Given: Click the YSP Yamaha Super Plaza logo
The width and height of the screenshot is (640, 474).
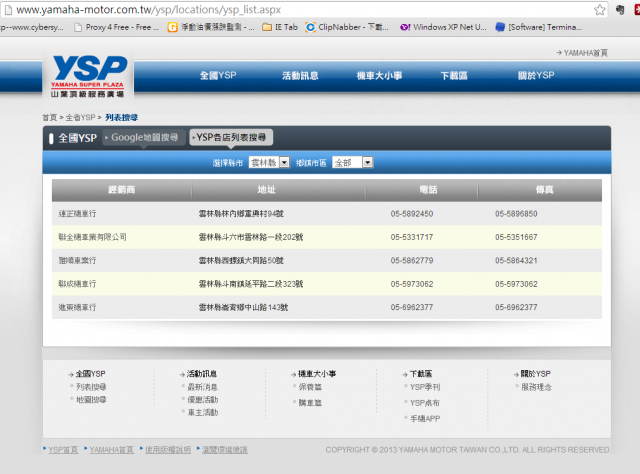Looking at the screenshot, I should [88, 76].
